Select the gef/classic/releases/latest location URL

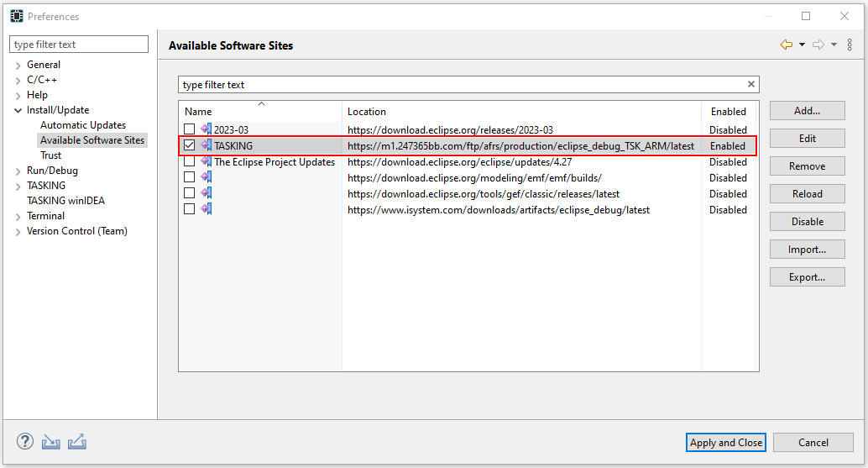pos(484,194)
